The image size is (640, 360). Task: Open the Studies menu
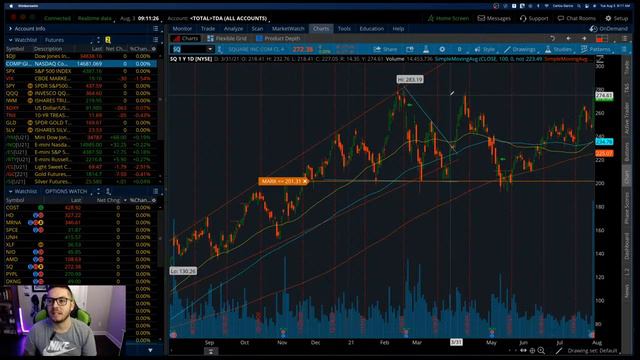tap(558, 49)
